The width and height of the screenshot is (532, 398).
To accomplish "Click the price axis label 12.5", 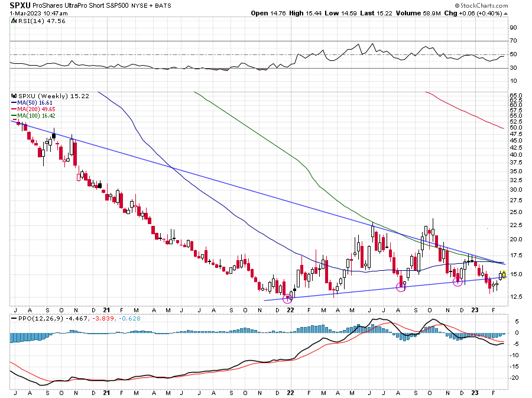I will [515, 297].
